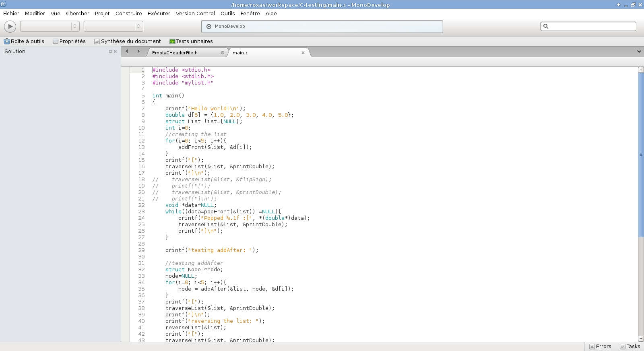Open the Outils menu
Image resolution: width=644 pixels, height=351 pixels.
pos(228,13)
